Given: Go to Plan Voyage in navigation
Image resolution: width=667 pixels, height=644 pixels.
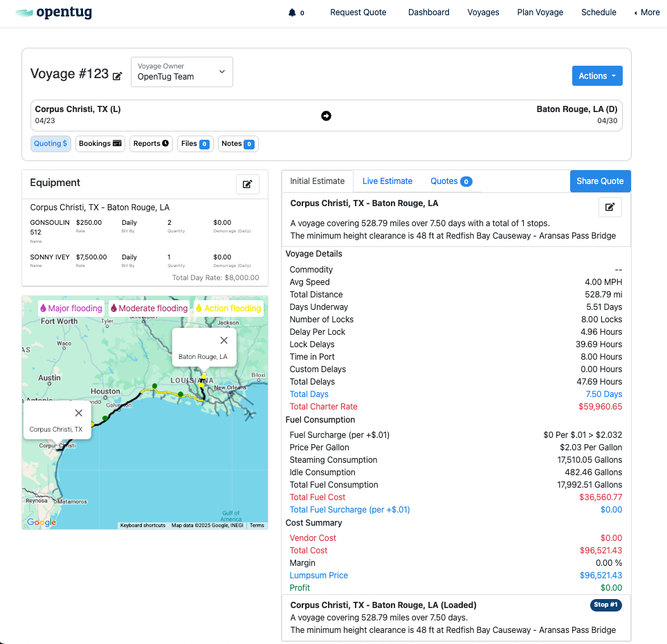Looking at the screenshot, I should [x=540, y=12].
